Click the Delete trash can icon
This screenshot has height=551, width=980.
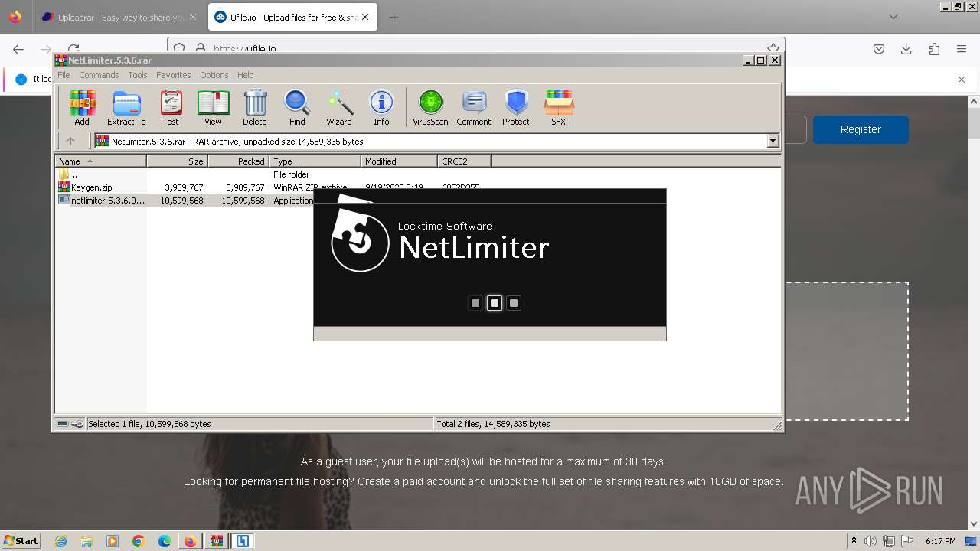coord(255,108)
